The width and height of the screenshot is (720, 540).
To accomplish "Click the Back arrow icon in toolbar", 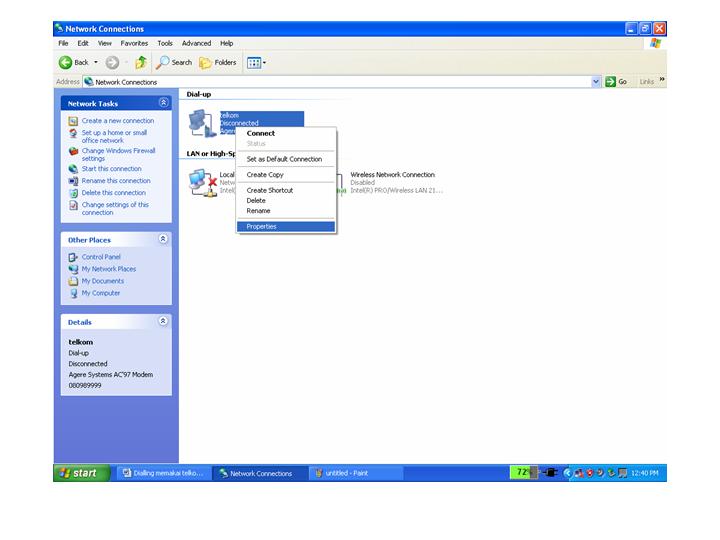I will (x=65, y=62).
